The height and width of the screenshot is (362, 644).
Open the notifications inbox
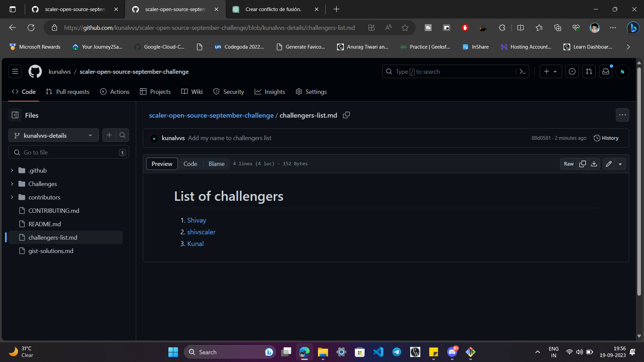pos(605,71)
